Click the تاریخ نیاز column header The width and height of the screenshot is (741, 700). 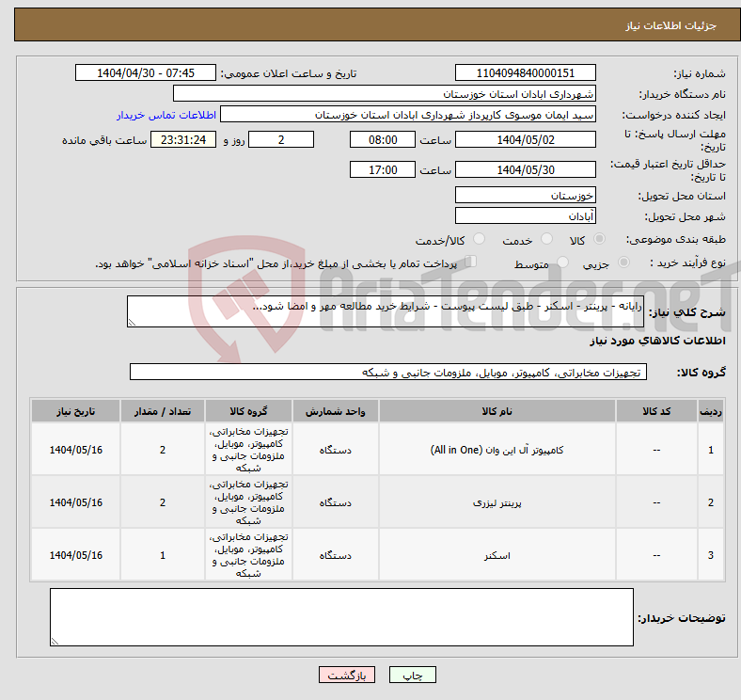pos(75,411)
